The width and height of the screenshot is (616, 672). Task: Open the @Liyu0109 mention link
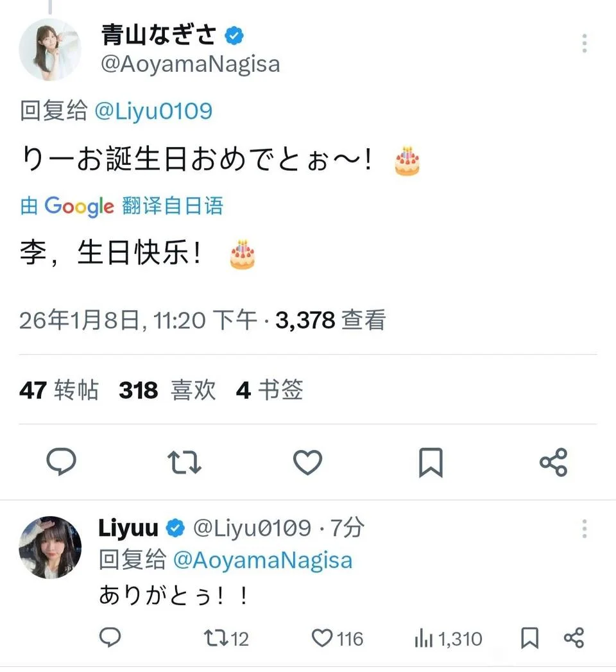click(153, 111)
